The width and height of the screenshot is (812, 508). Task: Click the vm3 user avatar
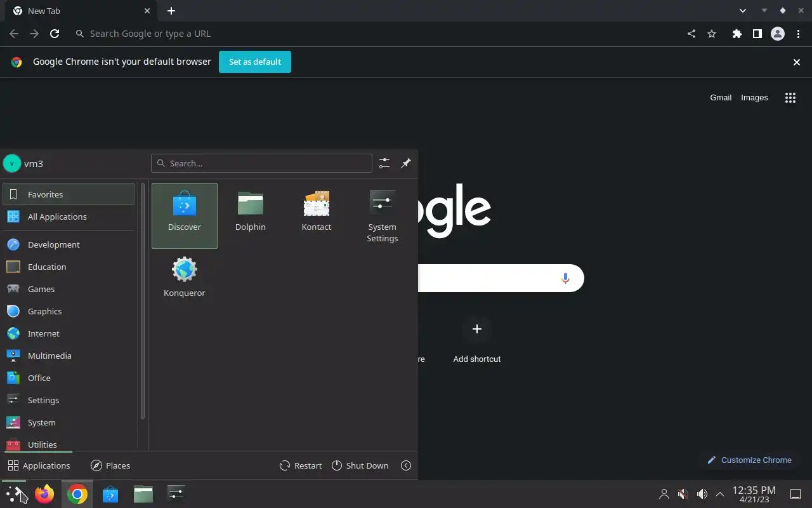pyautogui.click(x=12, y=163)
